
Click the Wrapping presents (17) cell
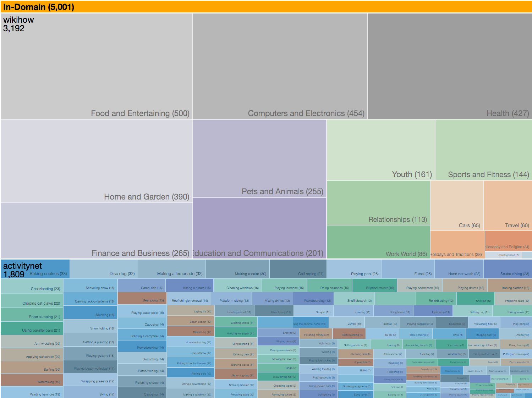click(x=91, y=380)
